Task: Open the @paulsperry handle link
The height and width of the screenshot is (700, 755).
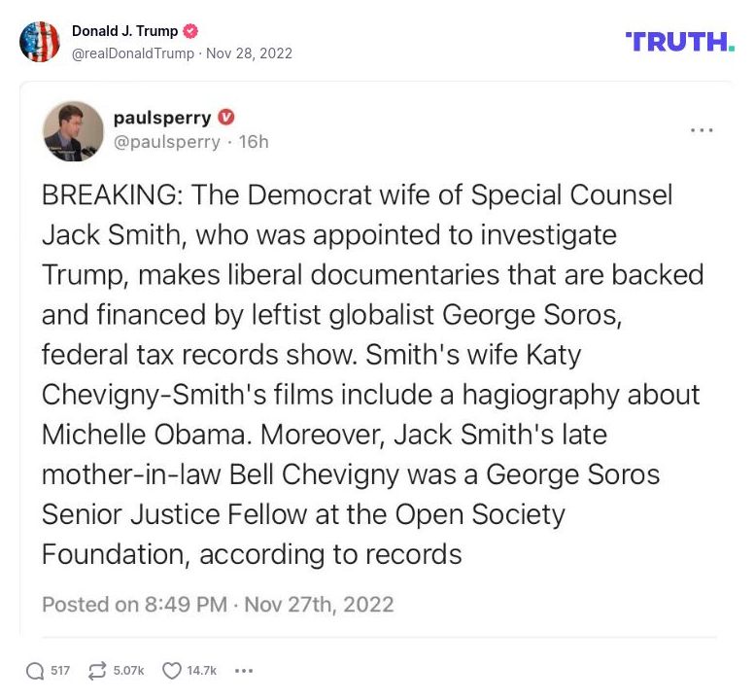Action: coord(168,142)
